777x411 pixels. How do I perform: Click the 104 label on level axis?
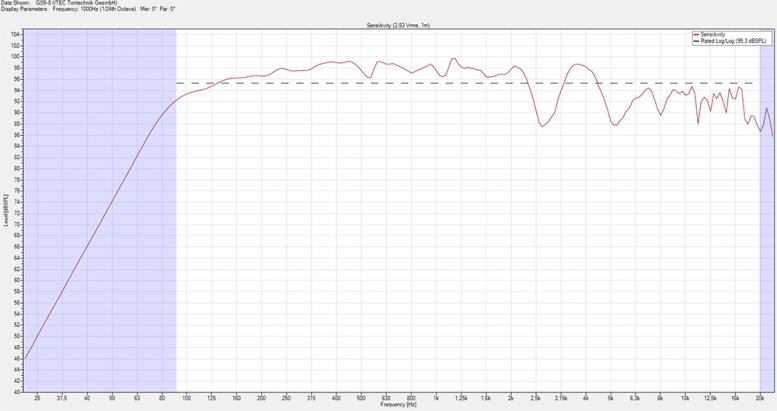click(16, 34)
